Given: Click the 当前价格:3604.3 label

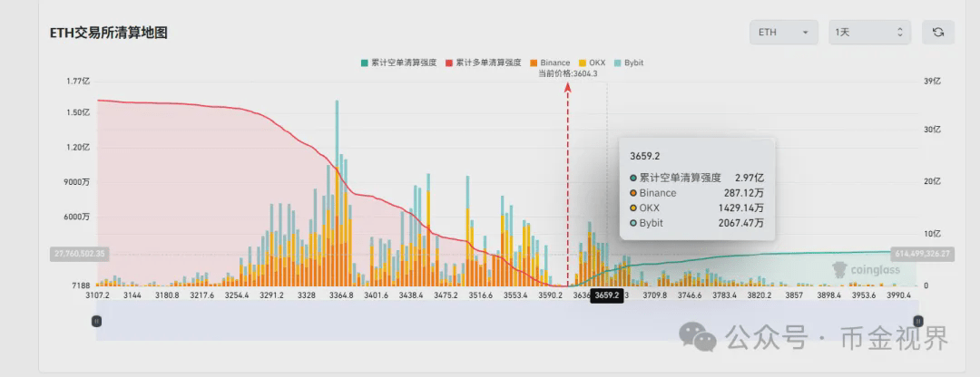Looking at the screenshot, I should tap(567, 73).
